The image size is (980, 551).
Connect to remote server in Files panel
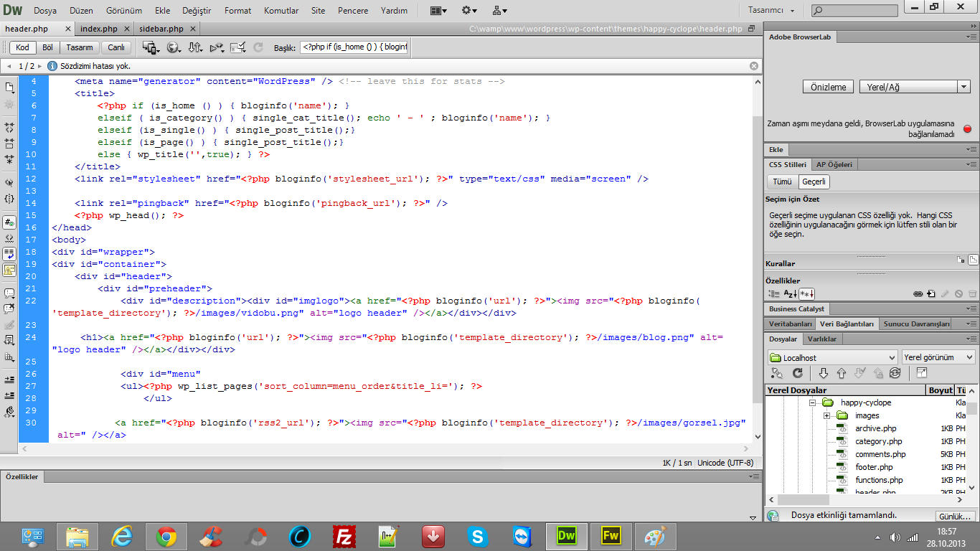776,373
